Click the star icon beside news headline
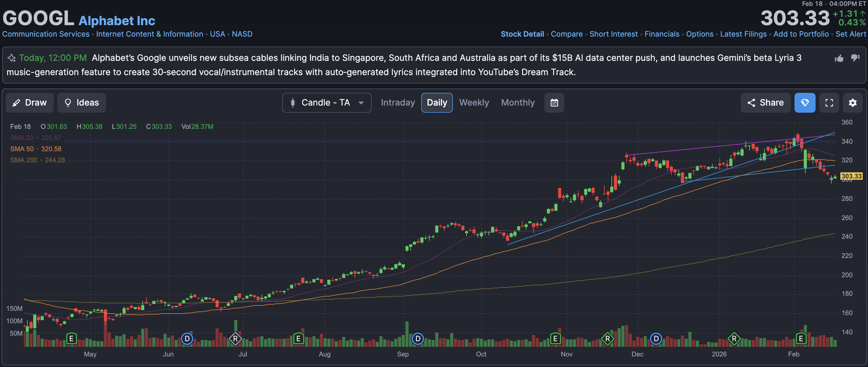868x367 pixels. tap(12, 58)
